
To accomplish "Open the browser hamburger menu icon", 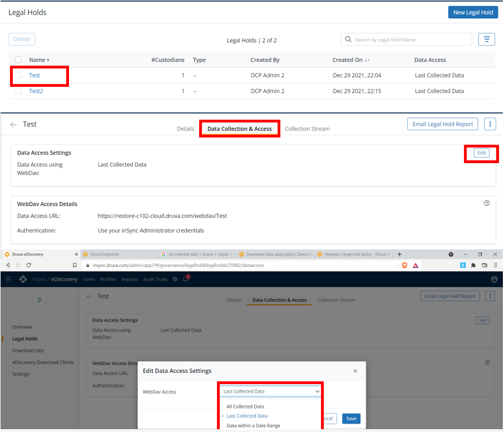I will click(x=495, y=265).
